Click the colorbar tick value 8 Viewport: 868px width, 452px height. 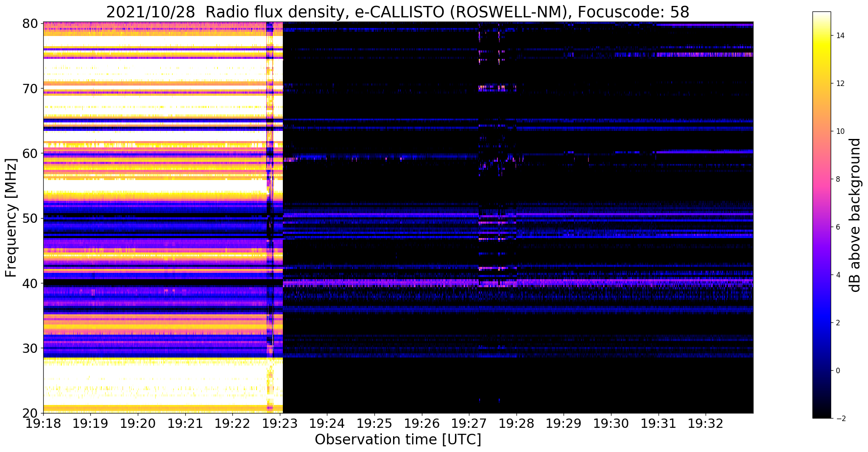click(x=837, y=179)
